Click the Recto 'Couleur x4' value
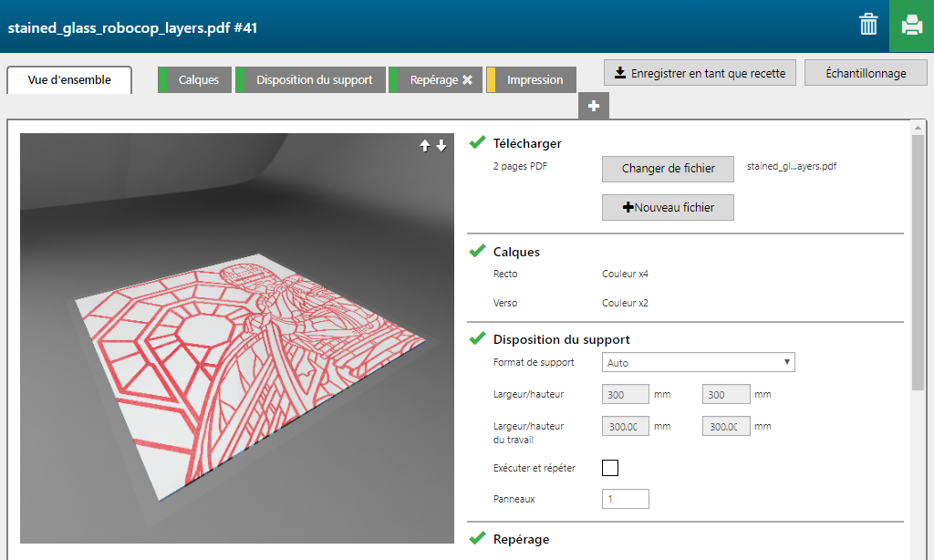This screenshot has width=934, height=560. click(625, 274)
